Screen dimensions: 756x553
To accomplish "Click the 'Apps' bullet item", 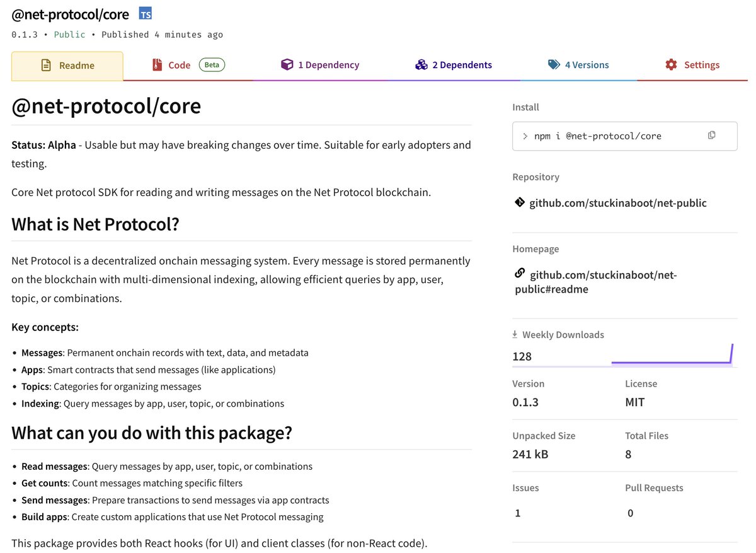I will [x=149, y=370].
